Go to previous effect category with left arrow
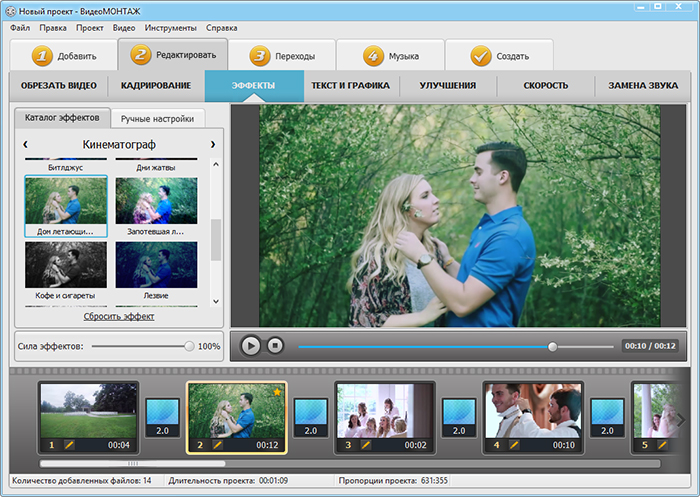This screenshot has height=497, width=700. coord(25,145)
